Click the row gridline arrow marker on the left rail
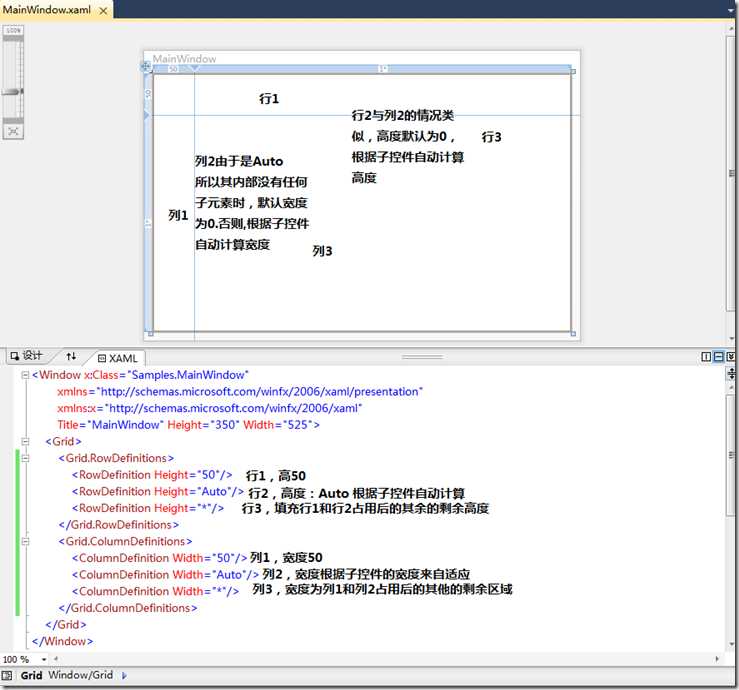 (147, 115)
